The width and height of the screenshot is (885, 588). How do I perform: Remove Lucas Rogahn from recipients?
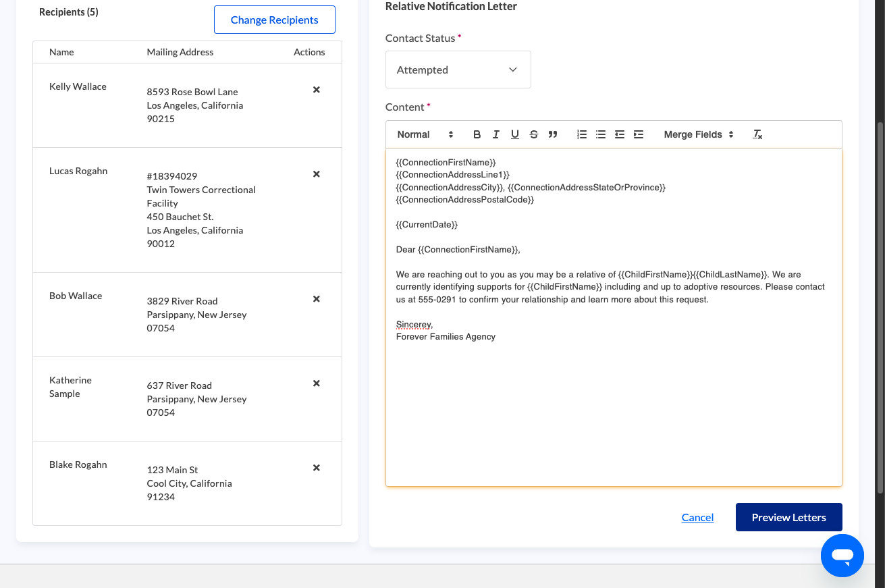pos(316,174)
